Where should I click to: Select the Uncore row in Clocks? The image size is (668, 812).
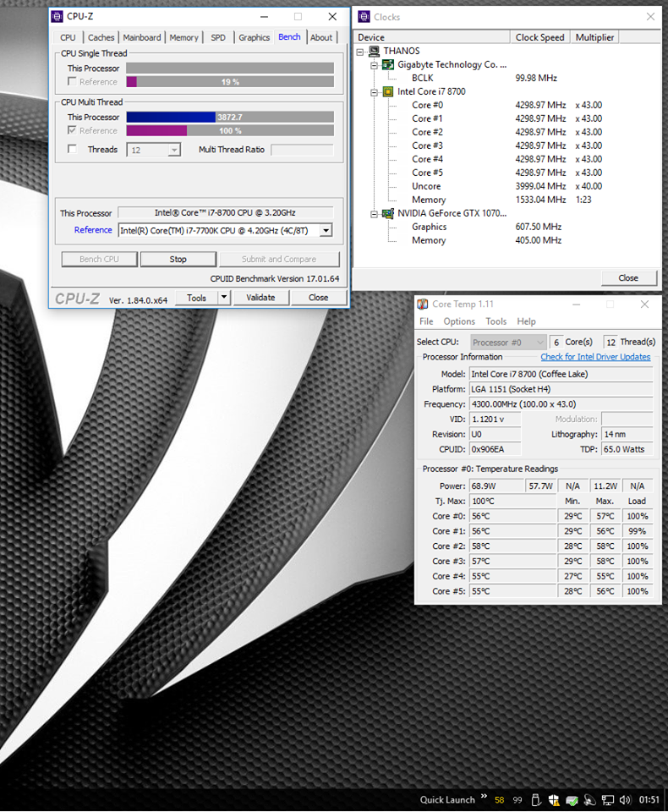(x=507, y=186)
